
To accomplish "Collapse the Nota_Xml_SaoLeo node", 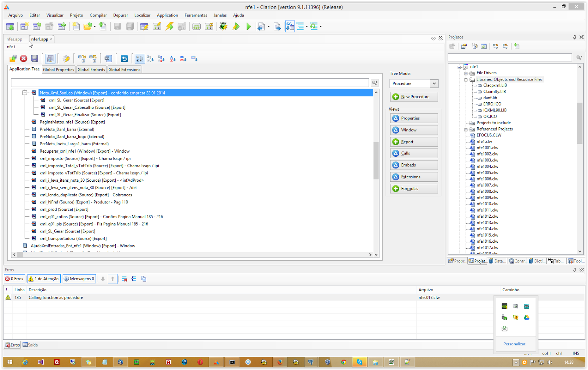I will [x=25, y=93].
